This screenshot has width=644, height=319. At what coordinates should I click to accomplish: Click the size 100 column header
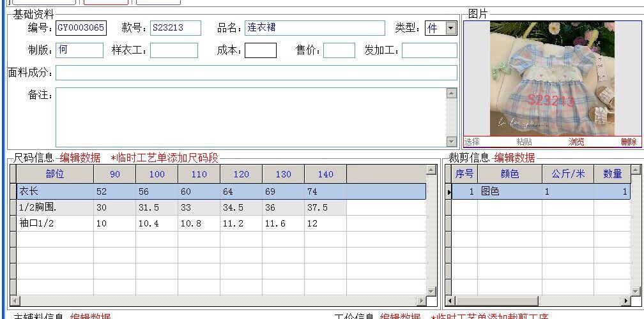[x=157, y=174]
